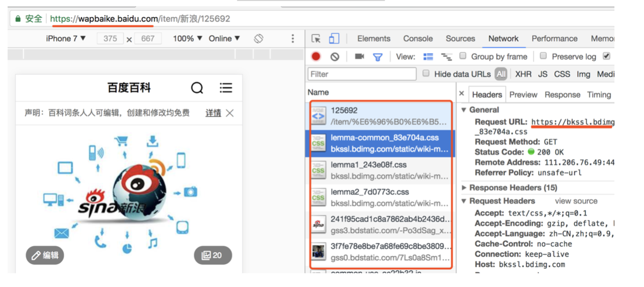Image resolution: width=644 pixels, height=287 pixels.
Task: Filter requests by CSS
Action: click(562, 74)
